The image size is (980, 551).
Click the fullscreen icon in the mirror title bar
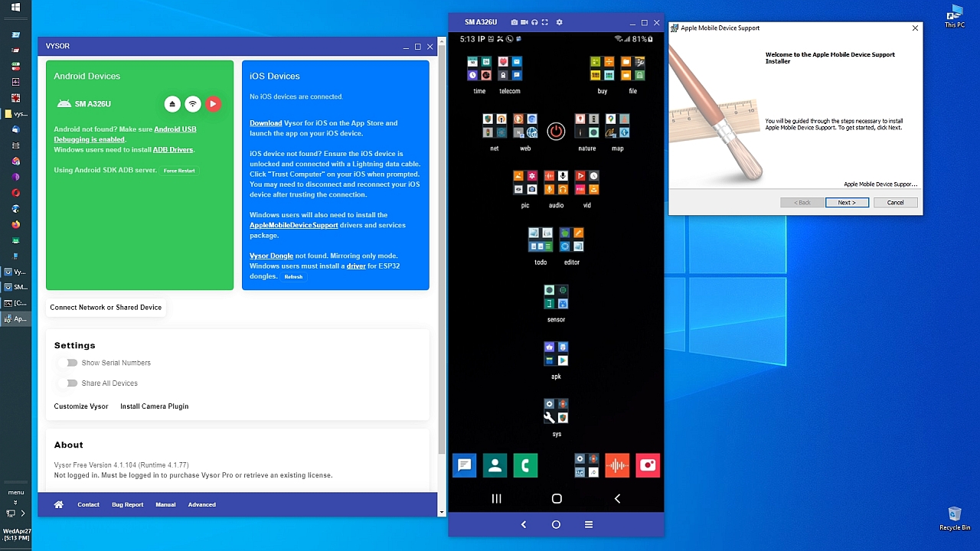[544, 22]
